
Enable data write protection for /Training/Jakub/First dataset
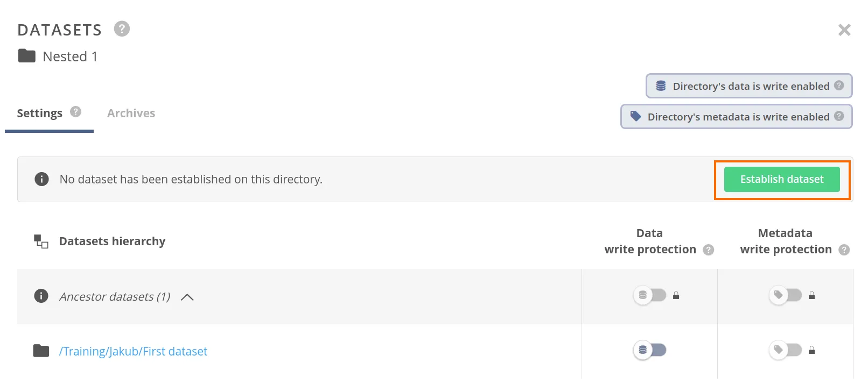tap(650, 350)
